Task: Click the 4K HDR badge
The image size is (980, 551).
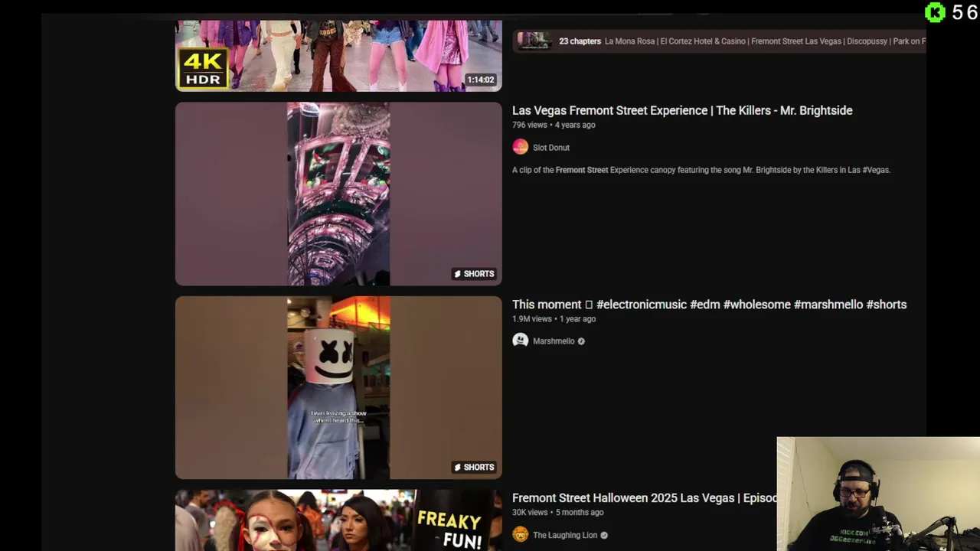Action: [204, 69]
